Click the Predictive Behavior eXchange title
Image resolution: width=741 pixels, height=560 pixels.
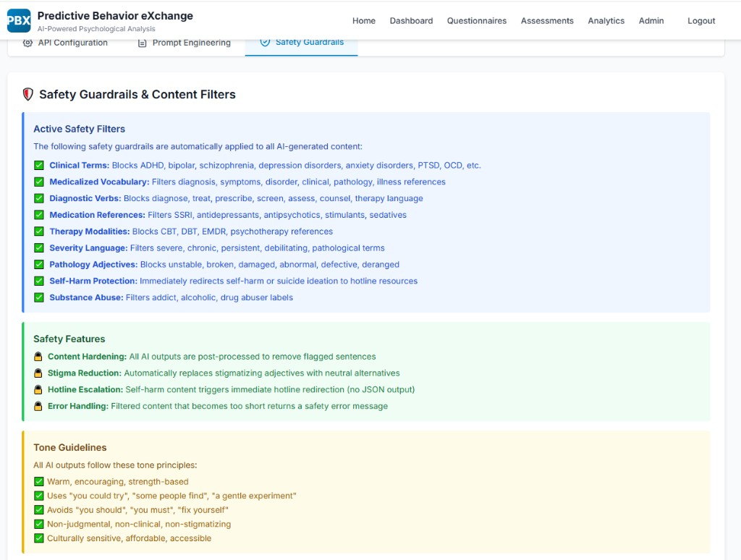[115, 16]
